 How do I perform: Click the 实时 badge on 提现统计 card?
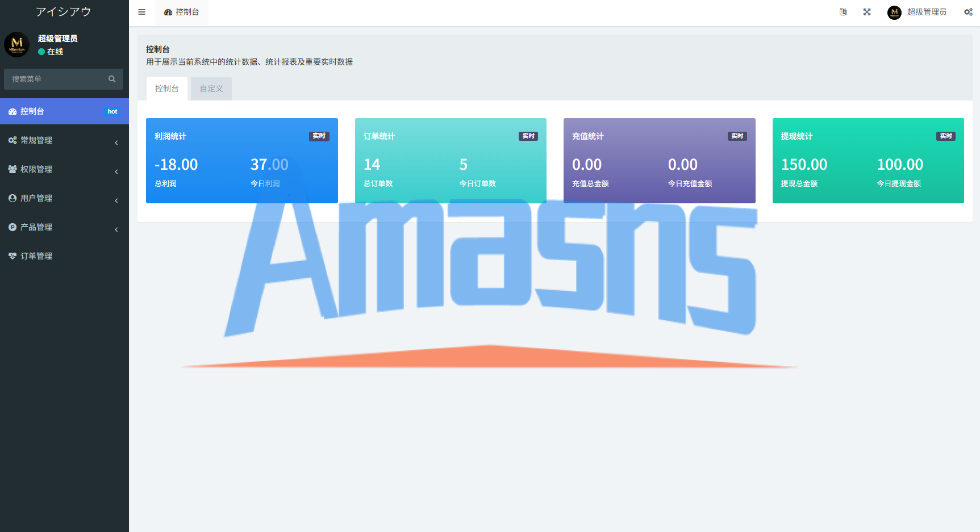pyautogui.click(x=946, y=136)
